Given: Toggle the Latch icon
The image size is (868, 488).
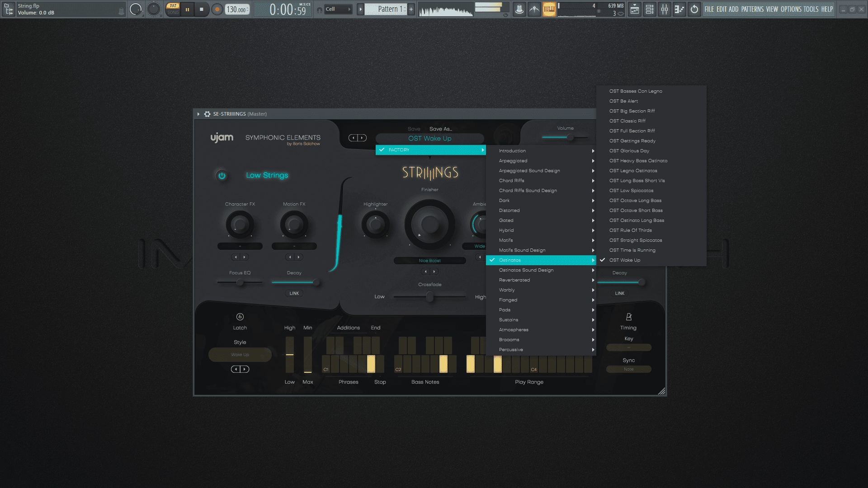Looking at the screenshot, I should 240,317.
